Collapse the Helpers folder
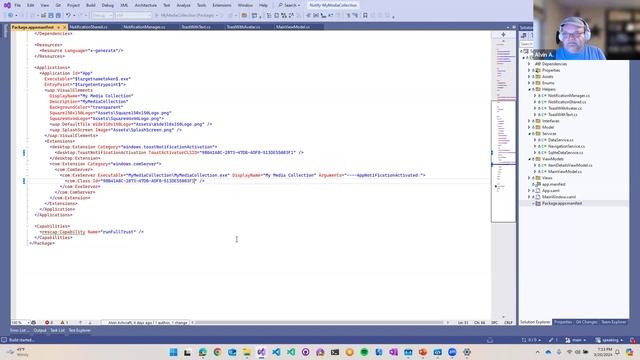Viewport: 640px width, 360px height. 529,89
